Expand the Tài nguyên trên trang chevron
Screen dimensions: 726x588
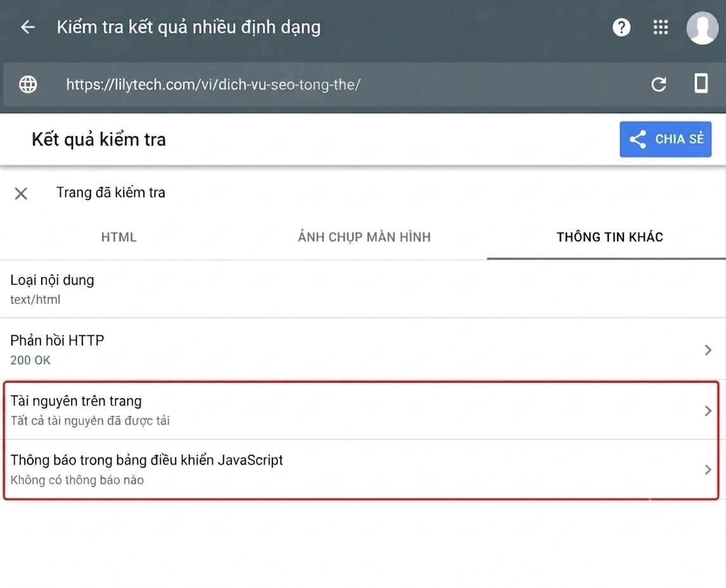(x=708, y=411)
